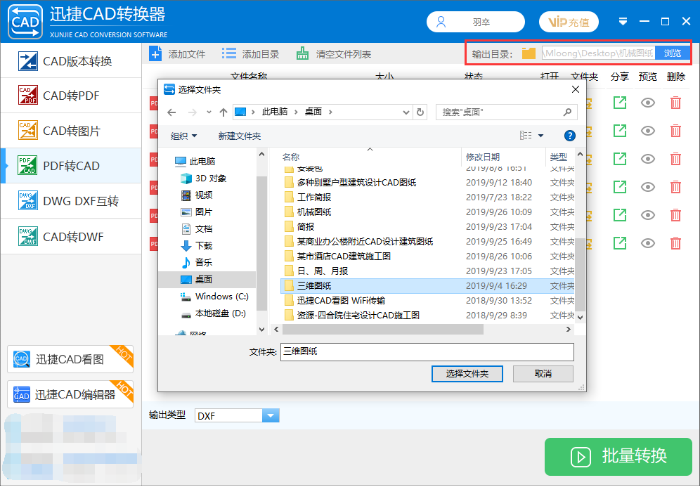Open DWG DXF互转 mode

71,201
